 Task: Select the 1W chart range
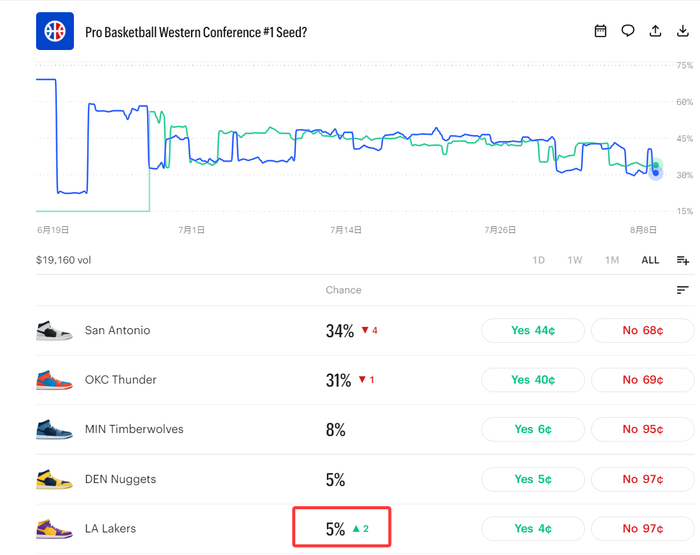pyautogui.click(x=575, y=260)
